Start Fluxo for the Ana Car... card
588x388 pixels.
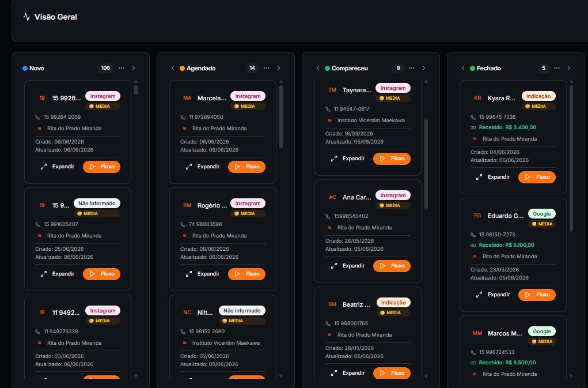pyautogui.click(x=392, y=266)
